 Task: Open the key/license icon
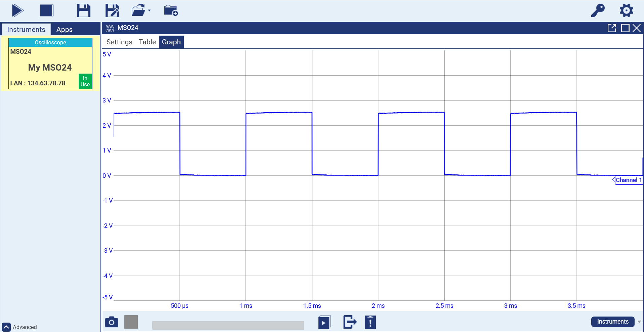pos(598,10)
